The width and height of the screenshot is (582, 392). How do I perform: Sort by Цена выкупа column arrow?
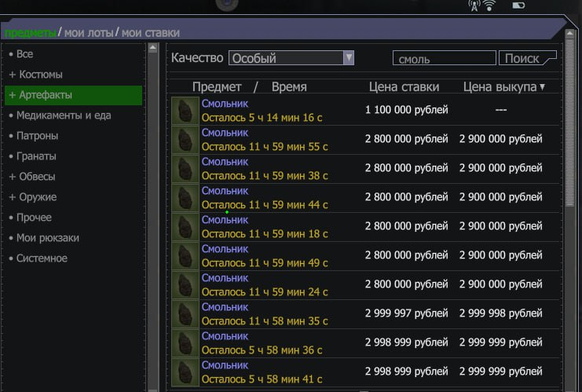pos(542,87)
